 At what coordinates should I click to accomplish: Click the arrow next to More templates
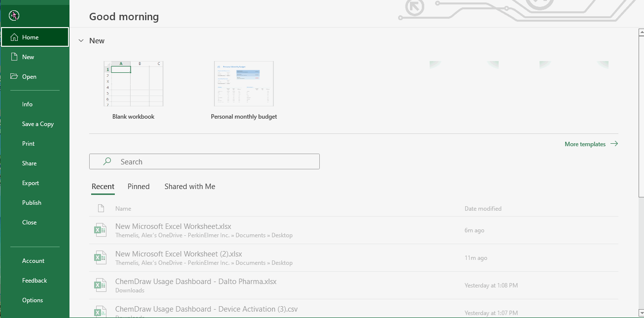pyautogui.click(x=614, y=144)
